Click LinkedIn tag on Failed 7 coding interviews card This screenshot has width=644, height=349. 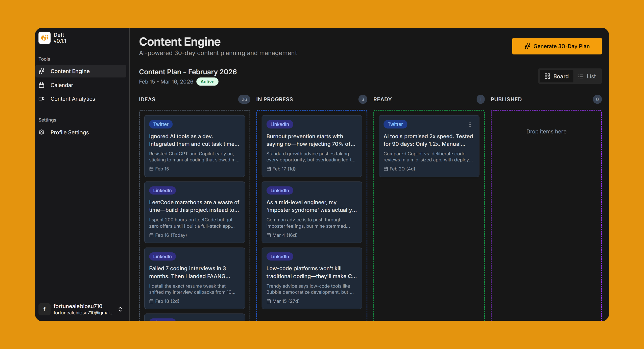coord(162,257)
